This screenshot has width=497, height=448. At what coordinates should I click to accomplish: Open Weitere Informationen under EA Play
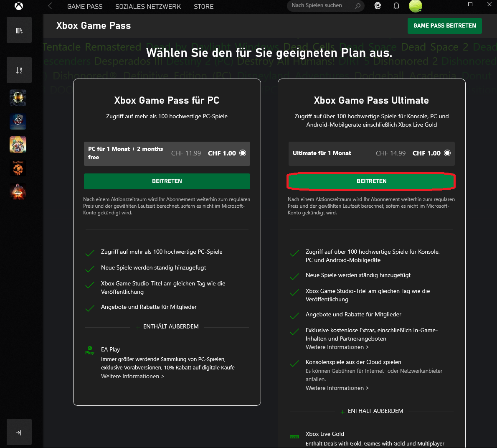pos(132,376)
